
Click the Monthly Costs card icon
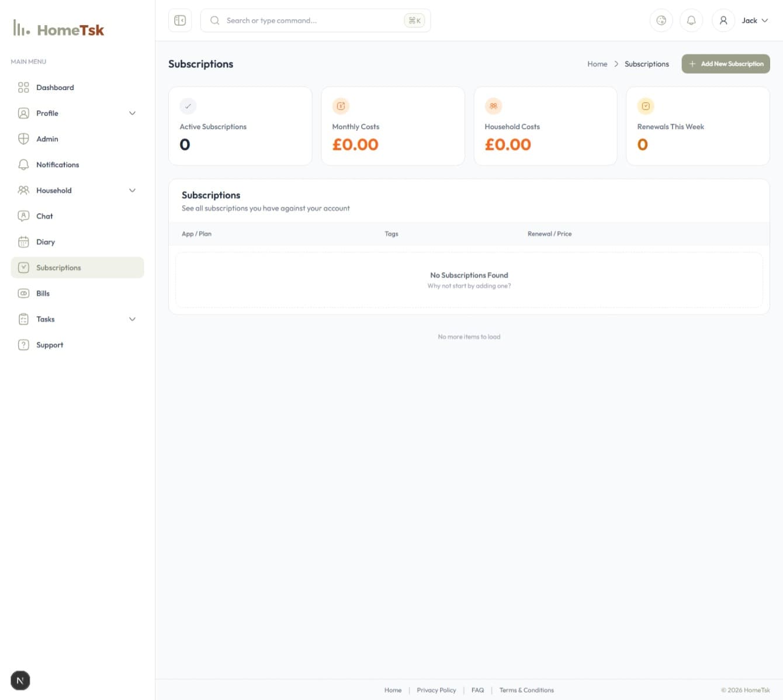341,106
